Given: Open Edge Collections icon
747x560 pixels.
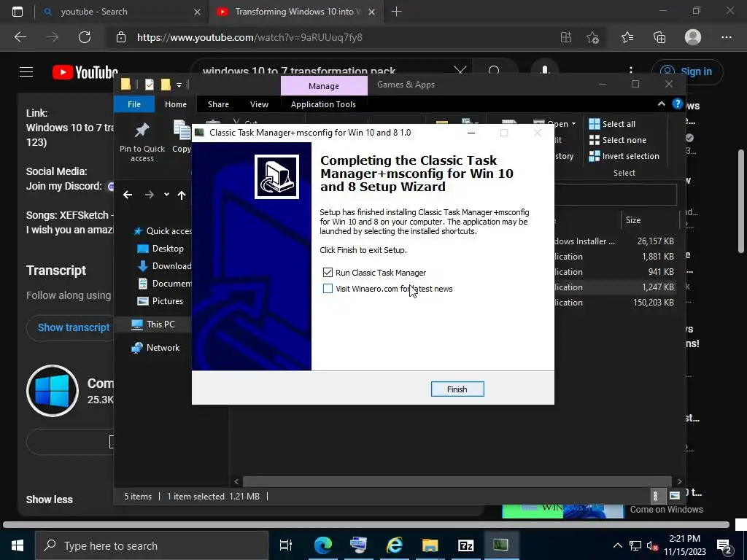Looking at the screenshot, I should [659, 37].
